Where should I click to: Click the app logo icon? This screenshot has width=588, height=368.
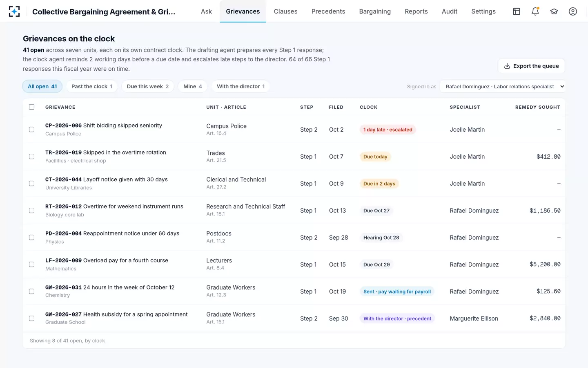14,11
